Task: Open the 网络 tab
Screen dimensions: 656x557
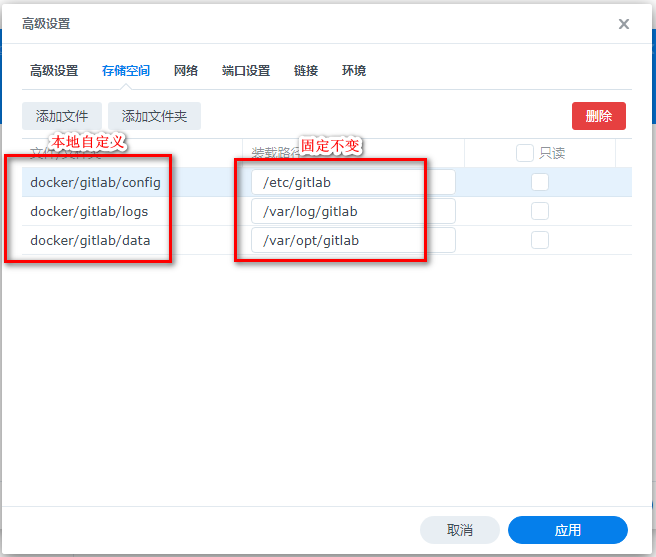Action: tap(186, 71)
